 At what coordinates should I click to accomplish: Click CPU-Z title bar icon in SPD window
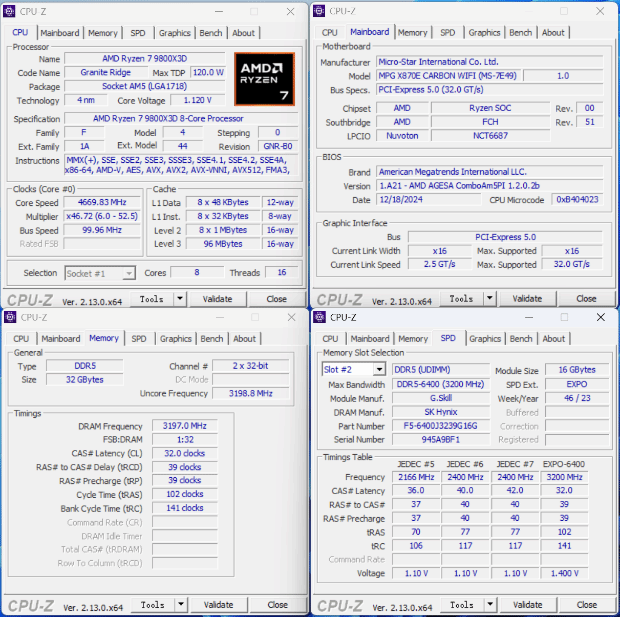pyautogui.click(x=319, y=317)
